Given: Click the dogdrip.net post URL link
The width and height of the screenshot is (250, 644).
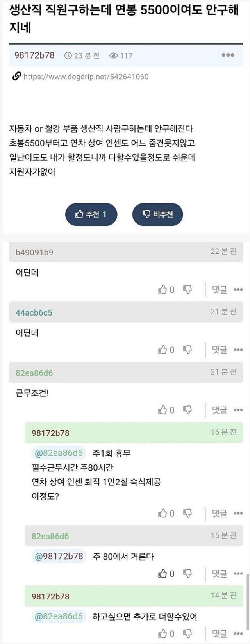Looking at the screenshot, I should click(x=86, y=77).
